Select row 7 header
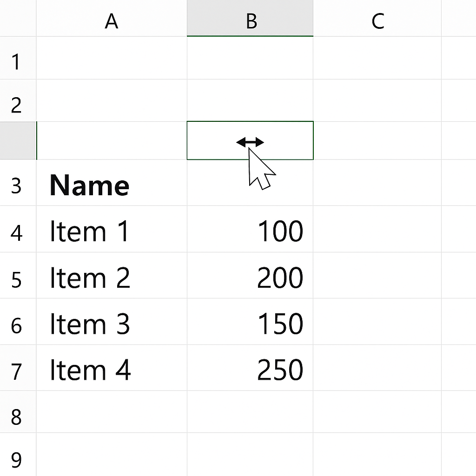Image resolution: width=476 pixels, height=476 pixels. click(x=18, y=368)
